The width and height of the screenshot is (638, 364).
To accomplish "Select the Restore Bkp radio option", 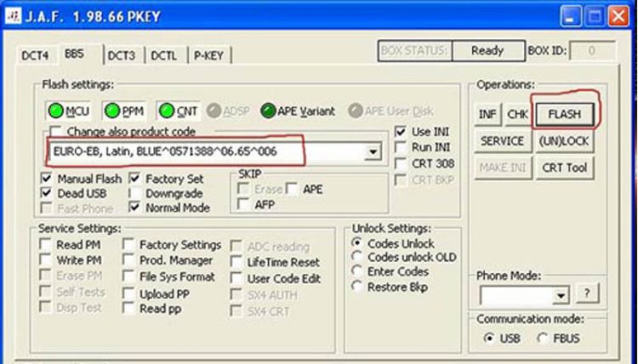I will click(357, 287).
